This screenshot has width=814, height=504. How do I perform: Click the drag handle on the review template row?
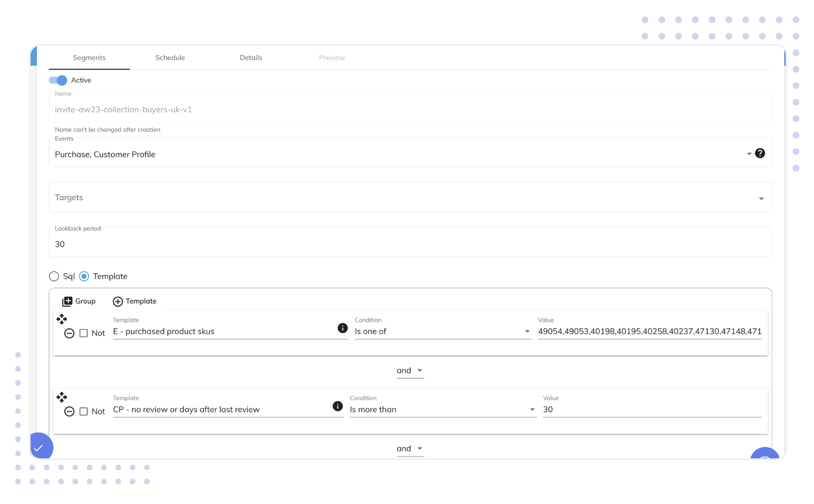pyautogui.click(x=62, y=397)
